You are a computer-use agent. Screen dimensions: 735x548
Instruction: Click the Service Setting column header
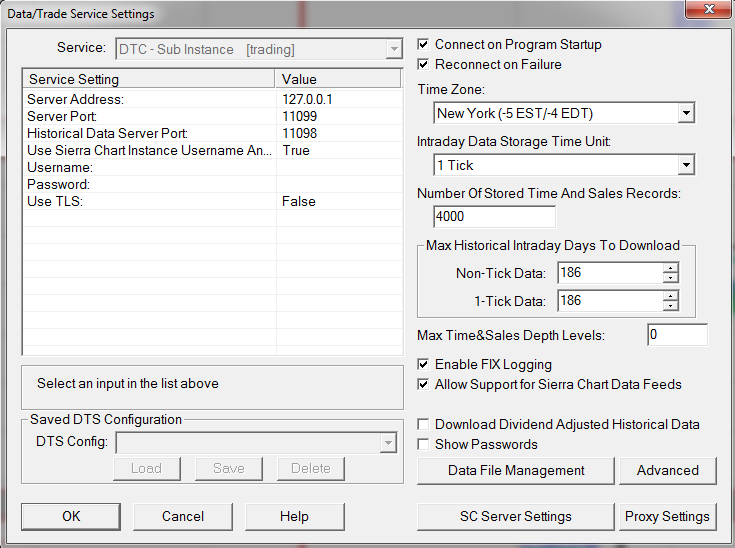tap(149, 79)
